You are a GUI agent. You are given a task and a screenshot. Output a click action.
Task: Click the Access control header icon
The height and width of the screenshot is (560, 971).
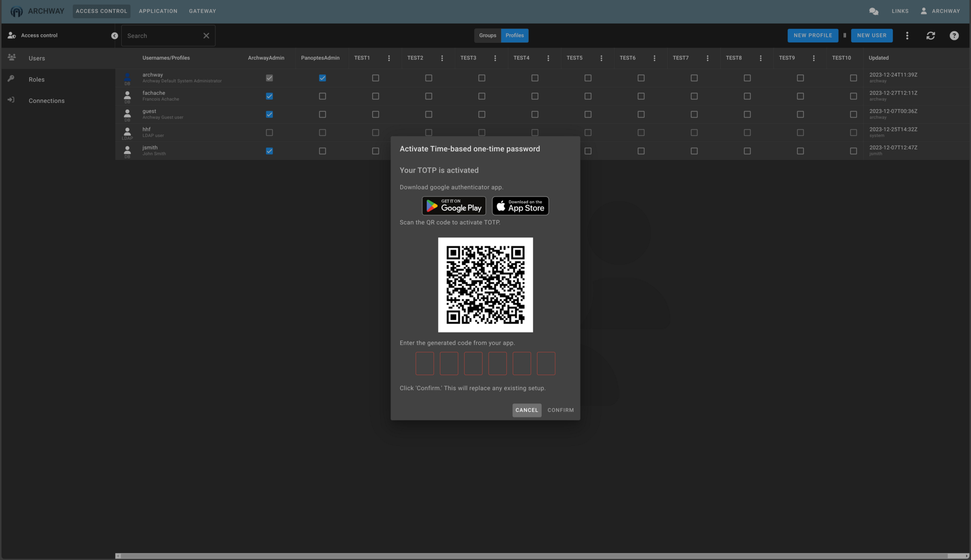[x=12, y=35]
